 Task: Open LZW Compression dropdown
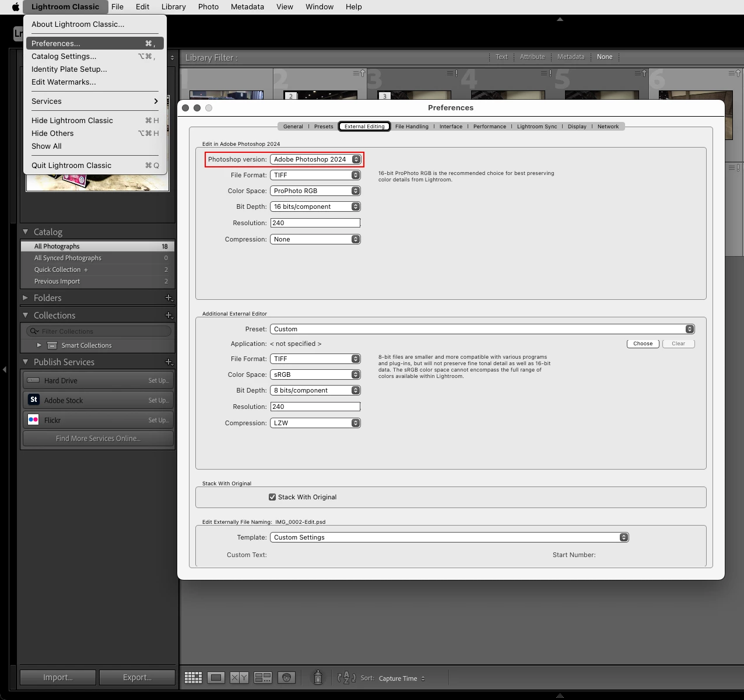click(x=315, y=423)
